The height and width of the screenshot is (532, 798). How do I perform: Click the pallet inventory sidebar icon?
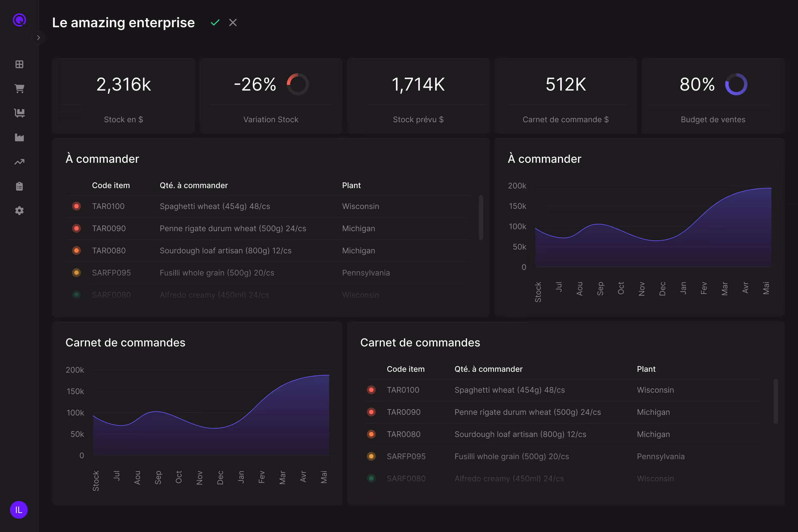[19, 113]
